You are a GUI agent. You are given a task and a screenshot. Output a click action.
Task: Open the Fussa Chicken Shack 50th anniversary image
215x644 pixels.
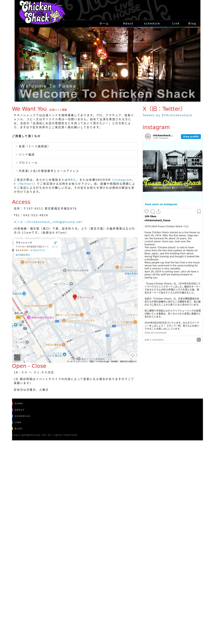click(173, 171)
